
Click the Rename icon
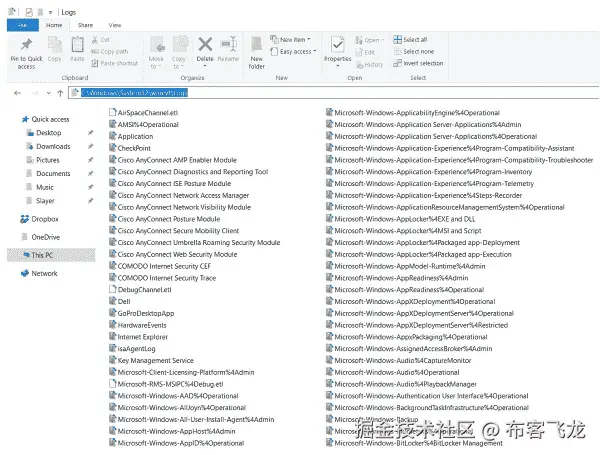(x=228, y=44)
